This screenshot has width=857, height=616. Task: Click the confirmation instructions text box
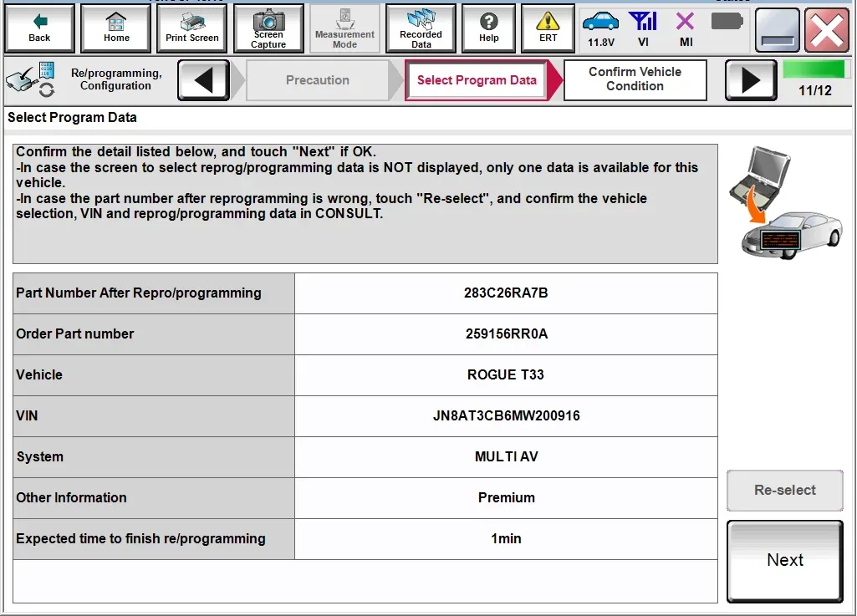(x=365, y=204)
